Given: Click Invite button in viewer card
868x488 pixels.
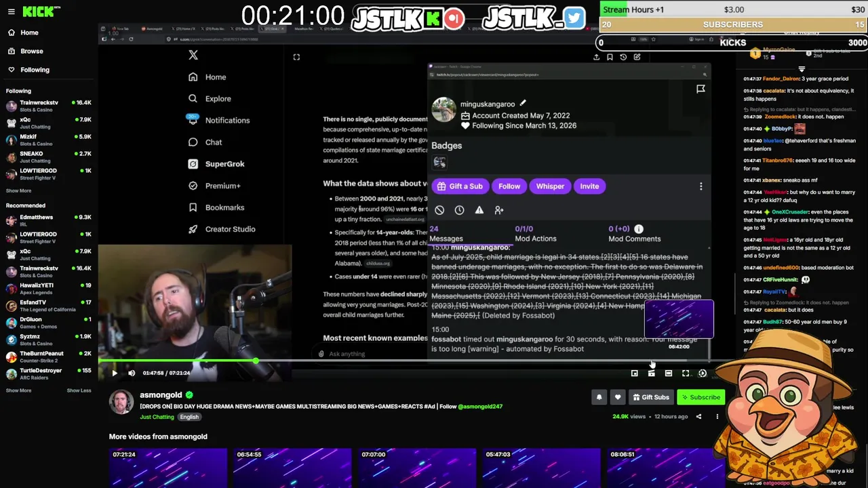Looking at the screenshot, I should click(589, 186).
